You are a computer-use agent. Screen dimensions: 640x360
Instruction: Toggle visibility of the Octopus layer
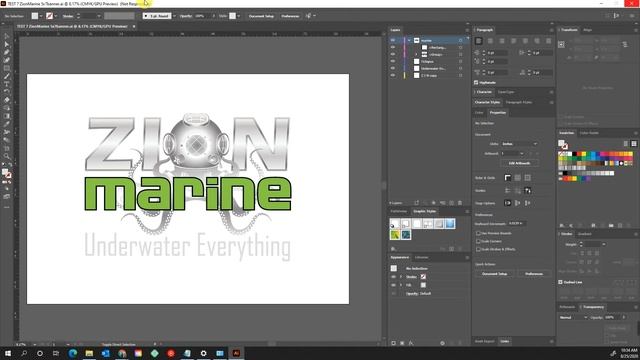(x=393, y=61)
